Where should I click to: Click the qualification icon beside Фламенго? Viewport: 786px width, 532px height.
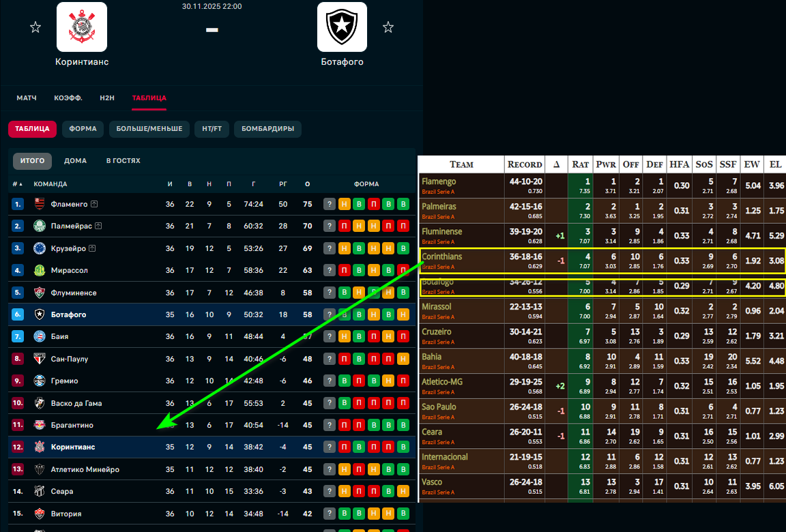94,204
